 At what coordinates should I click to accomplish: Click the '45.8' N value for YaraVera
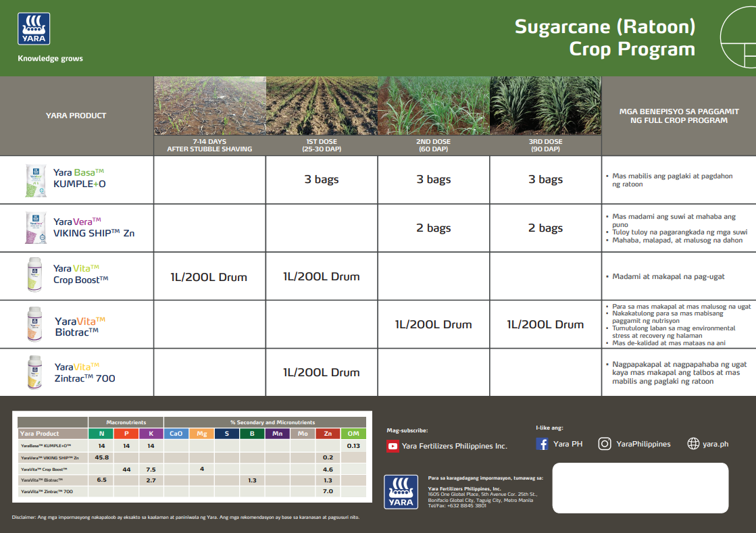(102, 457)
